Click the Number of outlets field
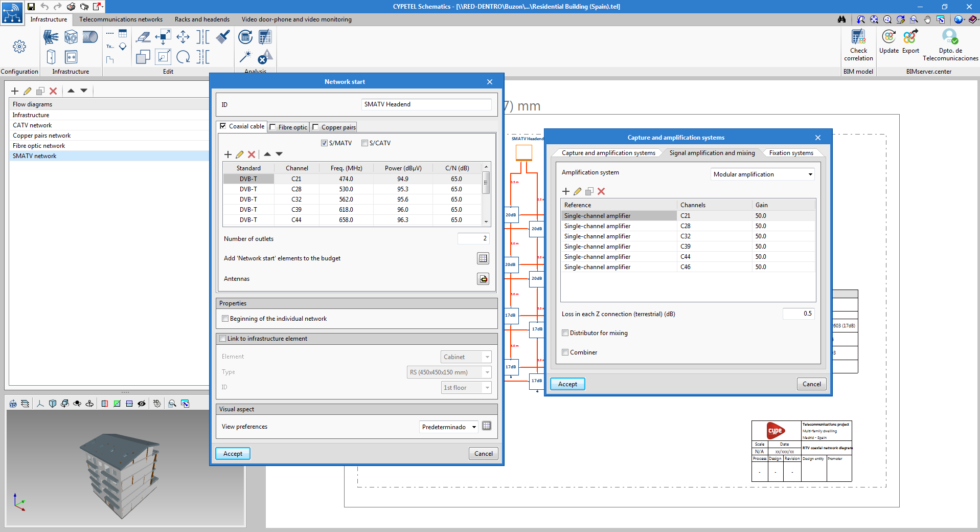 [x=473, y=239]
